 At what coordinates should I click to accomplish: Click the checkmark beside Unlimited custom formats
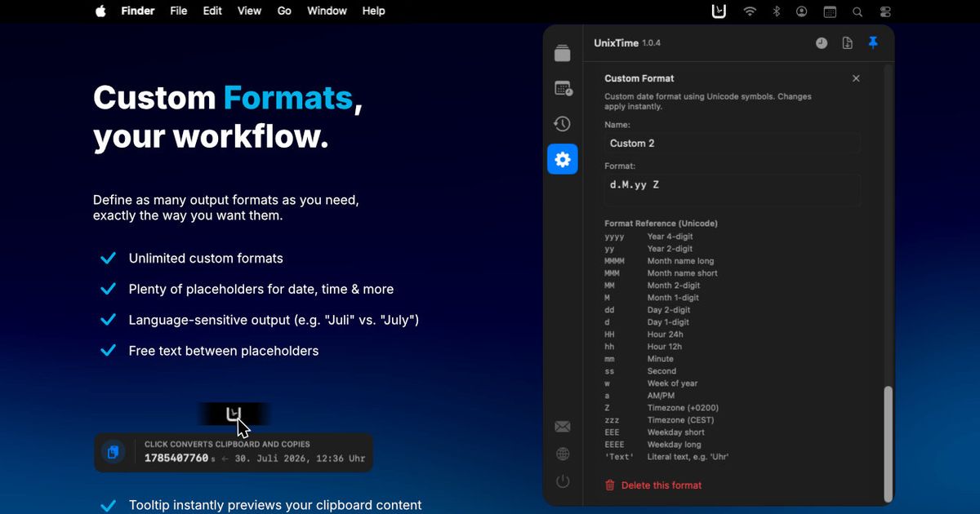108,259
